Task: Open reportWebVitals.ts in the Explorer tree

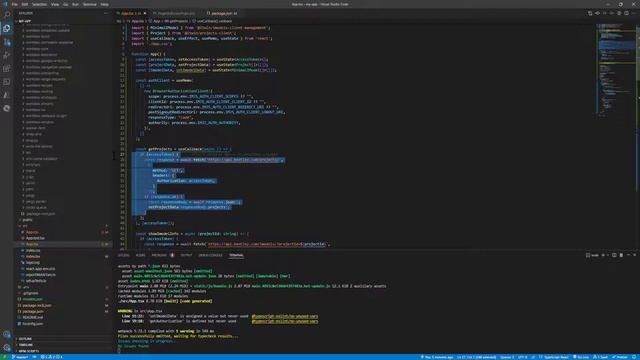Action: (x=40, y=275)
